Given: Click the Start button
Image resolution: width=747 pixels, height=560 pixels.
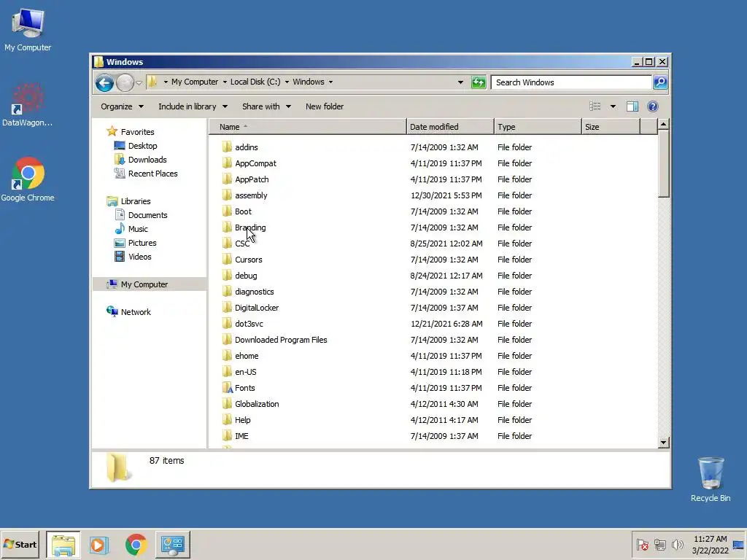Looking at the screenshot, I should (20, 544).
